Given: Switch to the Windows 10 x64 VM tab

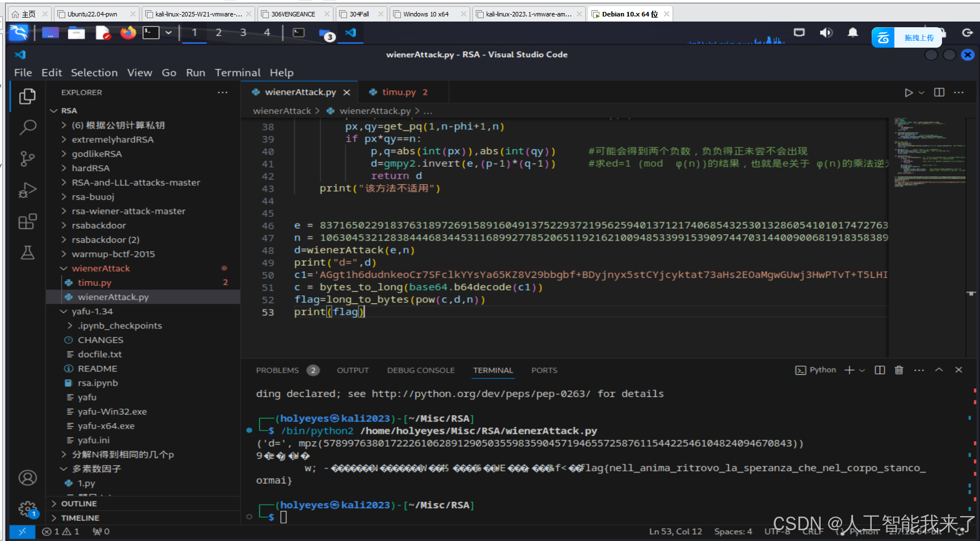Looking at the screenshot, I should click(430, 14).
